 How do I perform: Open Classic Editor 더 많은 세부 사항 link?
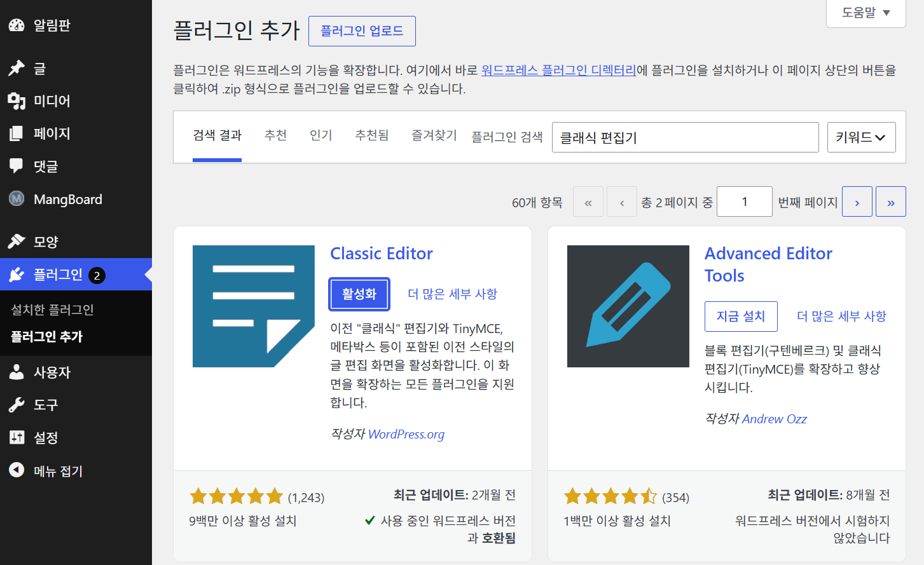point(453,294)
